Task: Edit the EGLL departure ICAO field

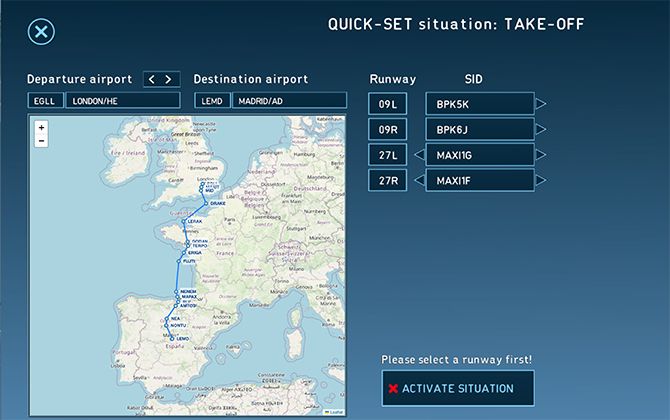Action: (46, 101)
